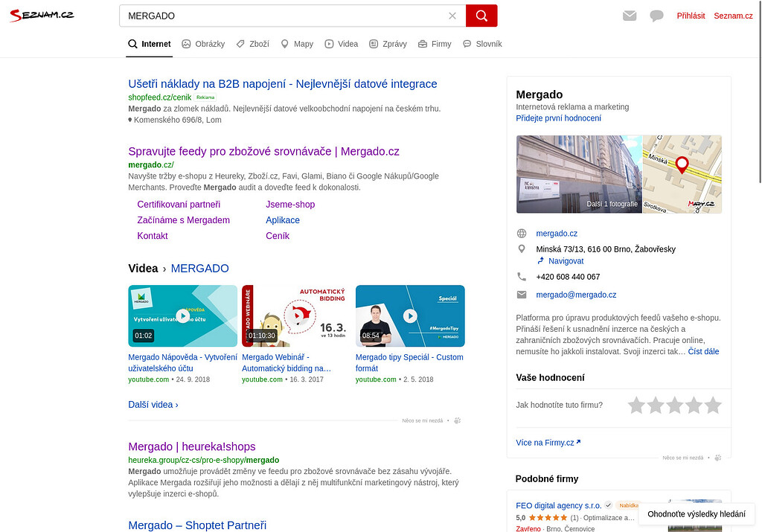This screenshot has width=762, height=532.
Task: Click shopfeed.cz/cenik URL
Action: point(159,97)
